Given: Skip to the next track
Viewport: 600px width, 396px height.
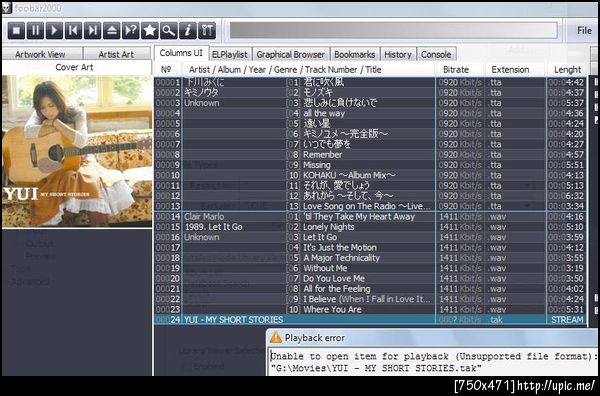Looking at the screenshot, I should coord(92,31).
